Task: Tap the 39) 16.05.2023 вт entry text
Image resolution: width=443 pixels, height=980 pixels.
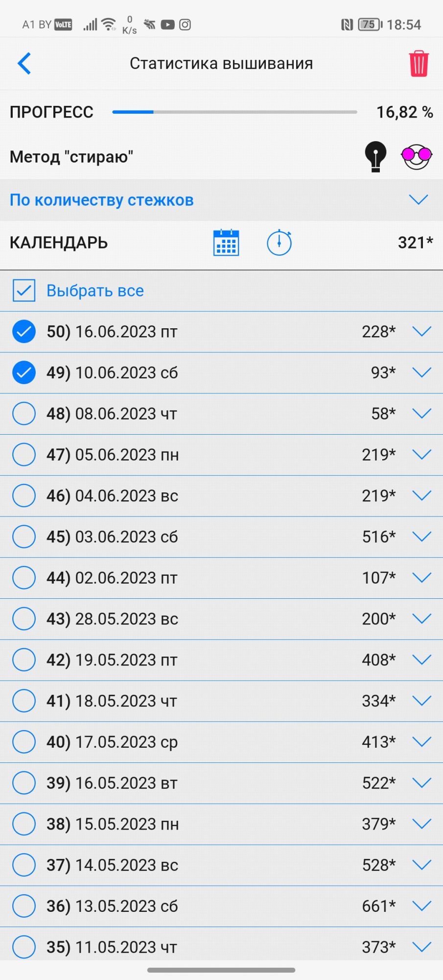Action: 112,783
